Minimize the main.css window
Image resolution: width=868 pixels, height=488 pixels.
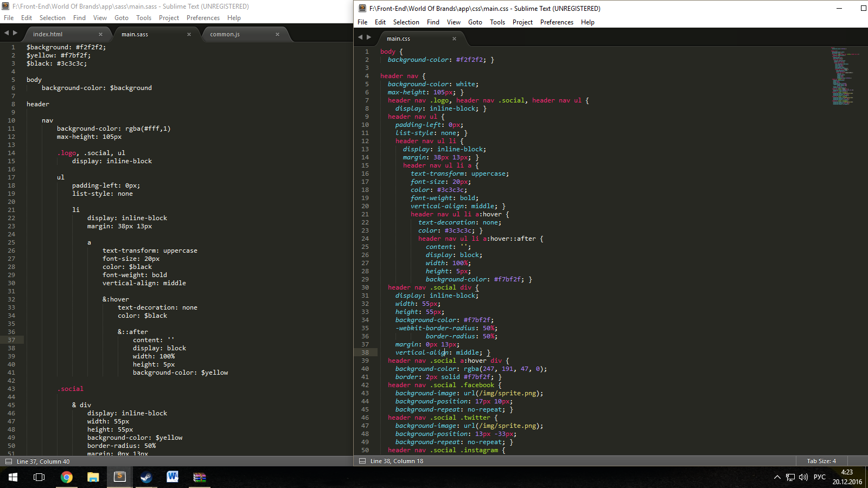pyautogui.click(x=839, y=8)
